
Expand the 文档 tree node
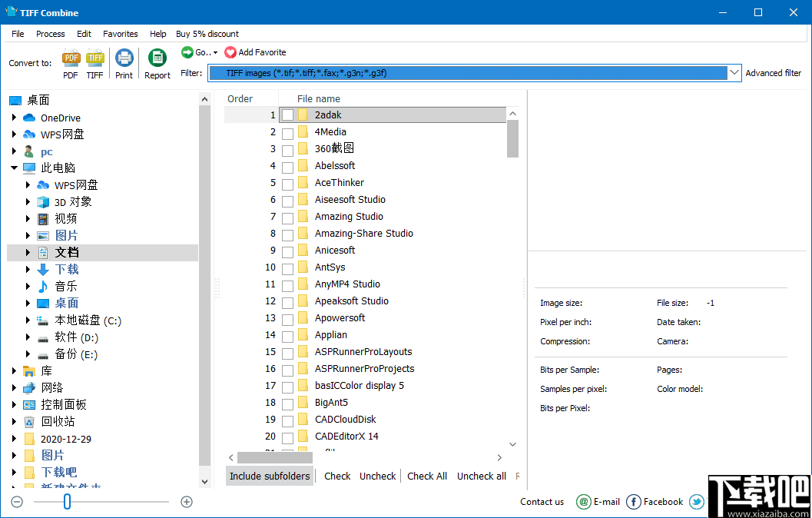coord(28,252)
